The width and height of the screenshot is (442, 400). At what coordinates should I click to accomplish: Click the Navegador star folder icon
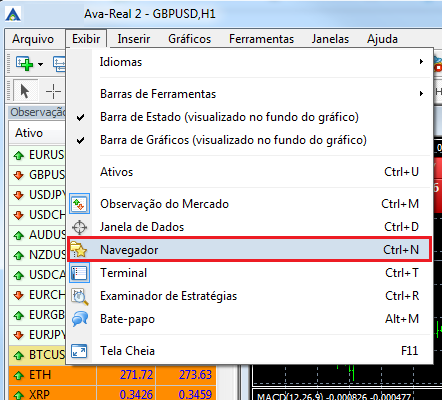[x=79, y=250]
